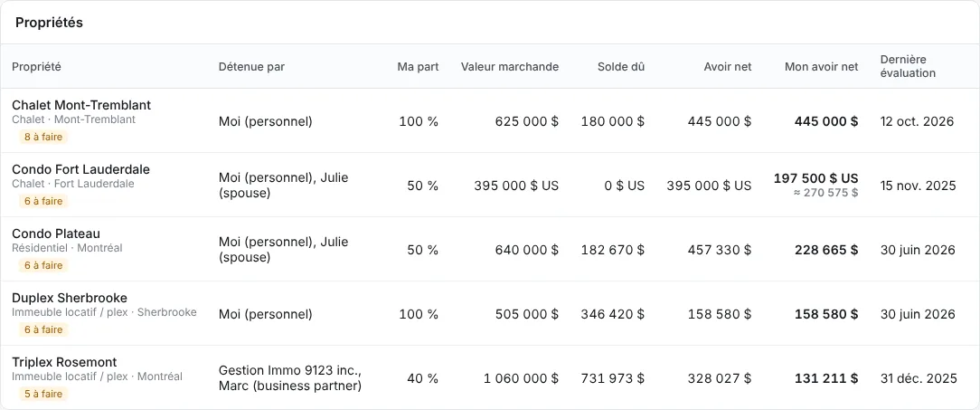Viewport: 980px width, 410px height.
Task: Click the 'Avoir net' column header
Action: point(728,66)
